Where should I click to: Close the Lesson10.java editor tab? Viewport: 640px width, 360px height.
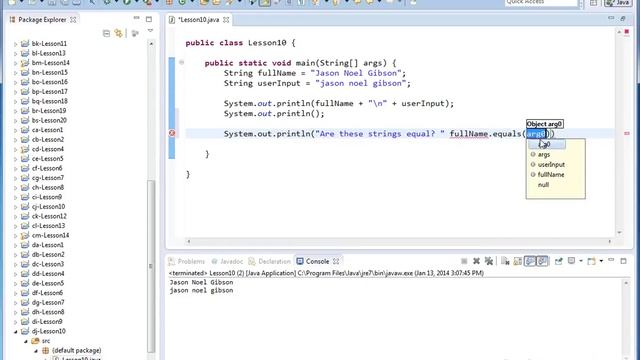pos(226,20)
